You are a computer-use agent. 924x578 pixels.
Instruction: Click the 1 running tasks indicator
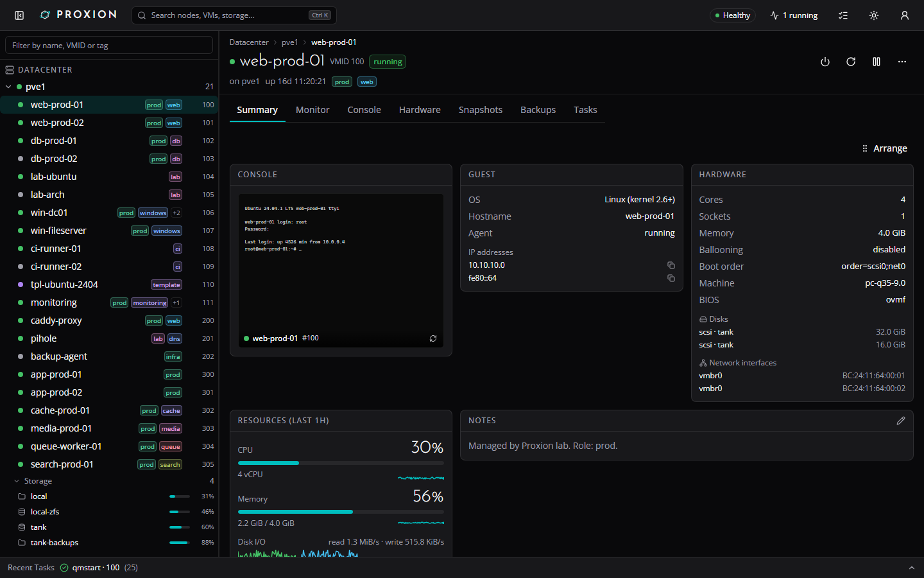pos(794,15)
